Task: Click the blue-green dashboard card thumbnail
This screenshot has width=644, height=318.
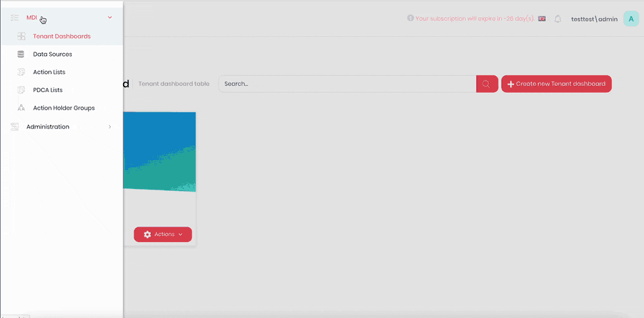Action: [x=159, y=152]
